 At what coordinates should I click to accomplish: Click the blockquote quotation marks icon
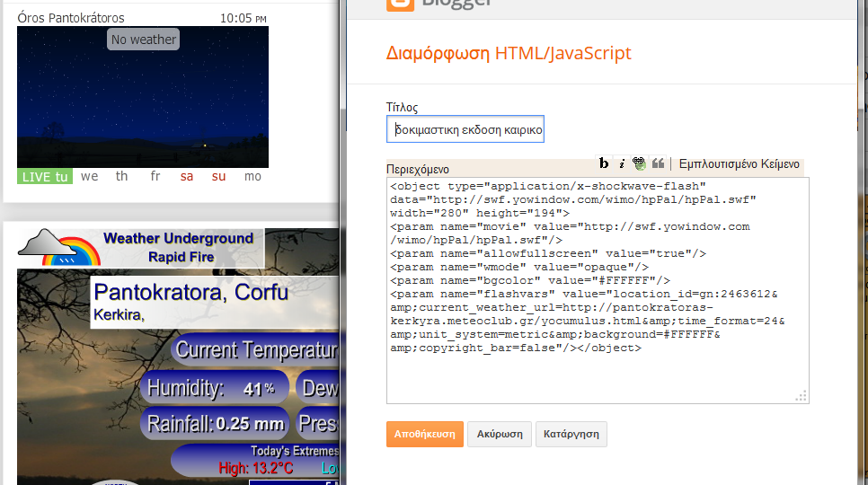tap(658, 163)
